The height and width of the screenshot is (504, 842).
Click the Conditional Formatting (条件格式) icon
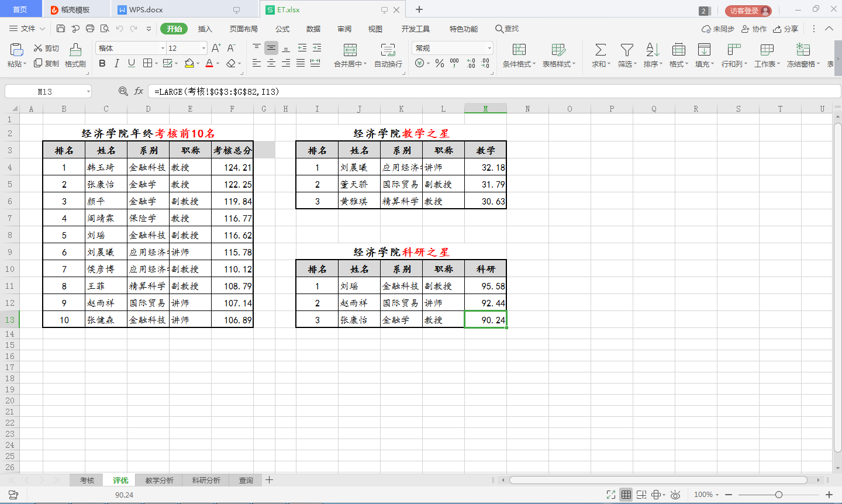tap(519, 49)
